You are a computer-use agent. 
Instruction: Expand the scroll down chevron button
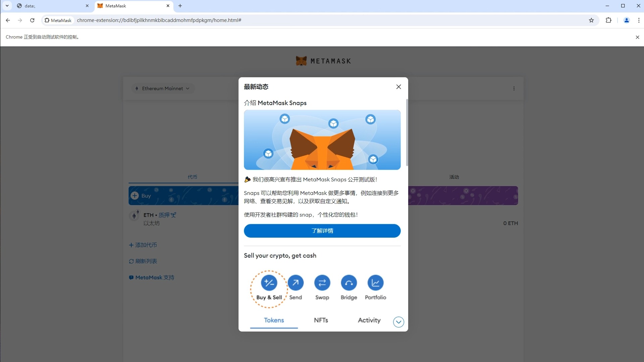click(x=397, y=321)
